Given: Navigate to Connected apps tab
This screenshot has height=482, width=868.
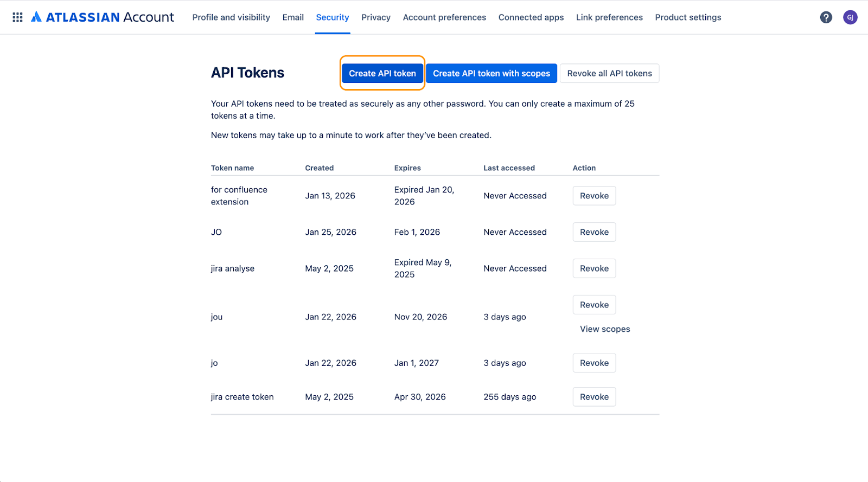Looking at the screenshot, I should (x=531, y=17).
